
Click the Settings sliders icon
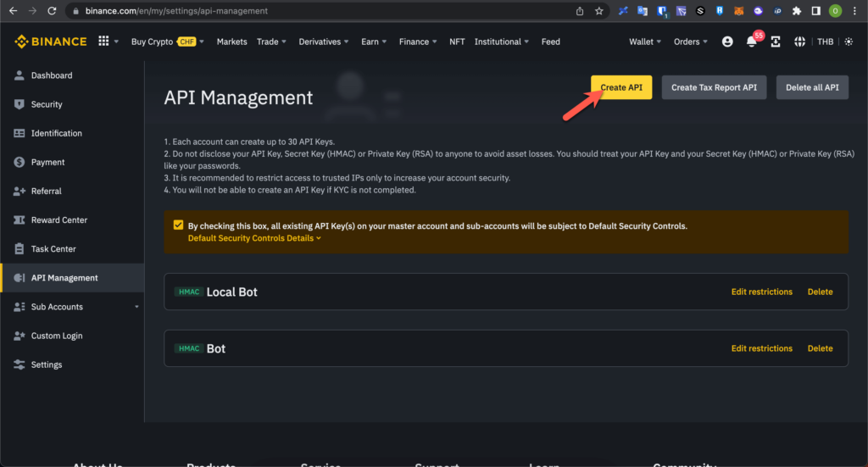[x=19, y=364]
